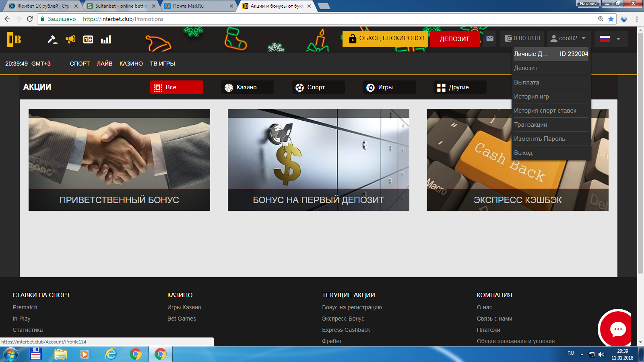Open the Chrome three-dot menu
Image resolution: width=644 pixels, height=362 pixels.
tap(637, 19)
